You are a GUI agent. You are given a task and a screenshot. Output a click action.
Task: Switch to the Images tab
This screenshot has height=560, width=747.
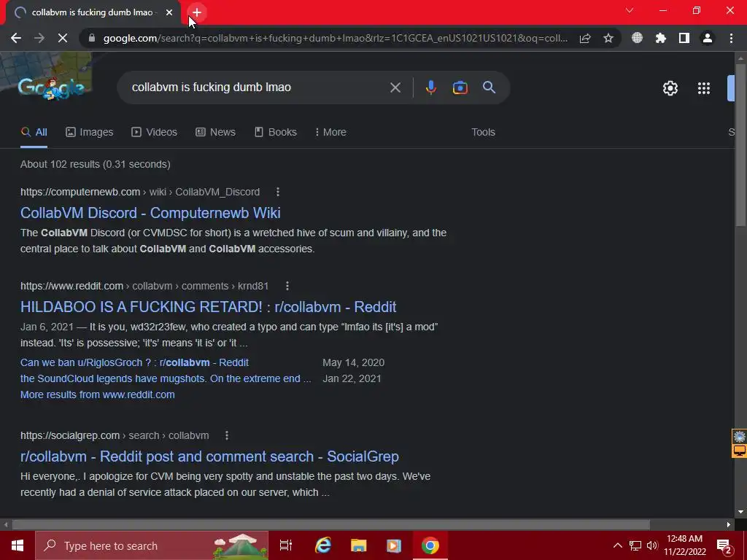(90, 133)
